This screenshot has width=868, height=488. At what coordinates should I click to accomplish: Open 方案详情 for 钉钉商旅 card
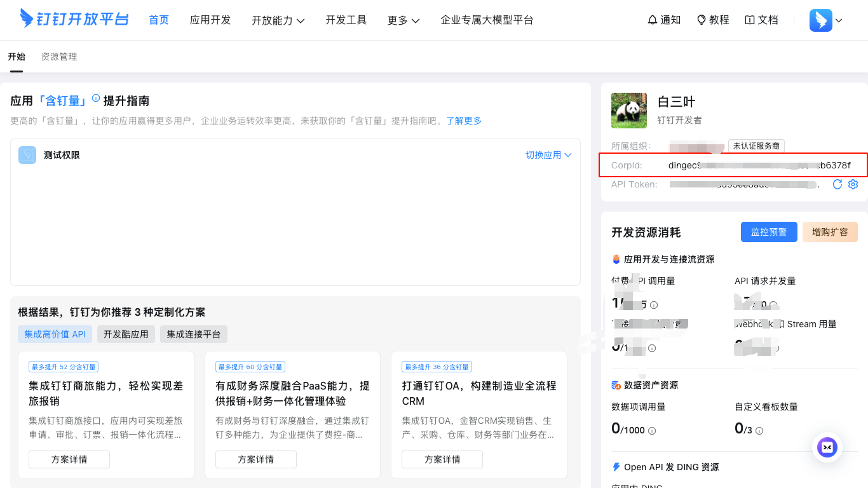[x=69, y=459]
